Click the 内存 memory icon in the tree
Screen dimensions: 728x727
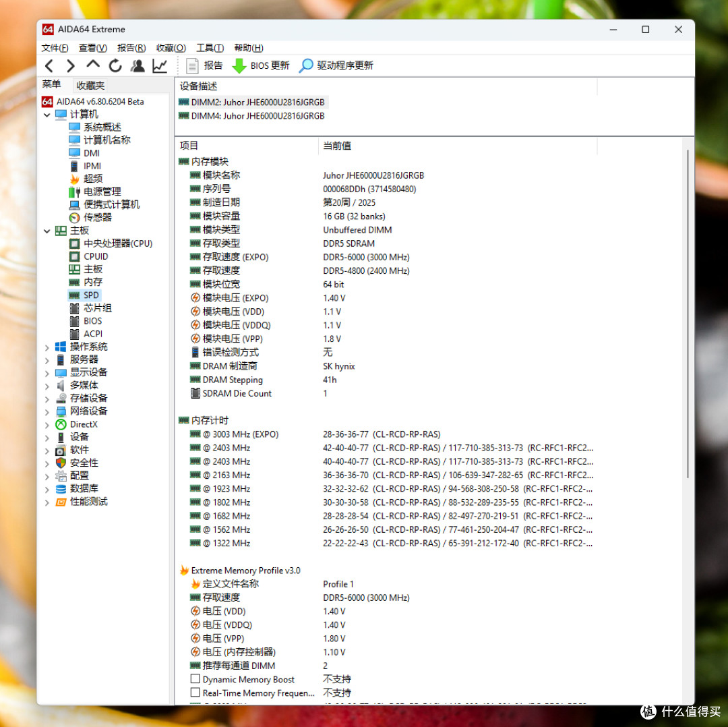[x=74, y=283]
